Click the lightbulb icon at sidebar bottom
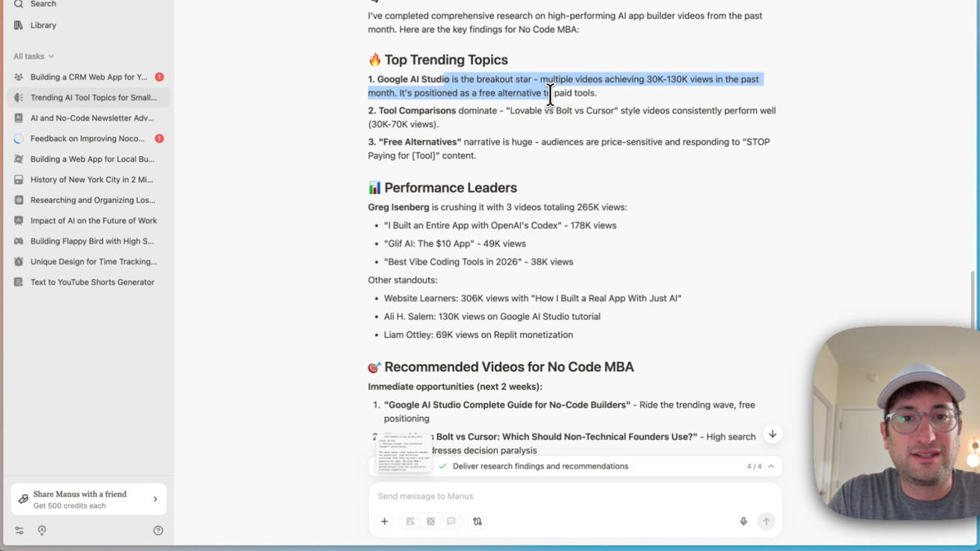This screenshot has width=980, height=551. 42,531
